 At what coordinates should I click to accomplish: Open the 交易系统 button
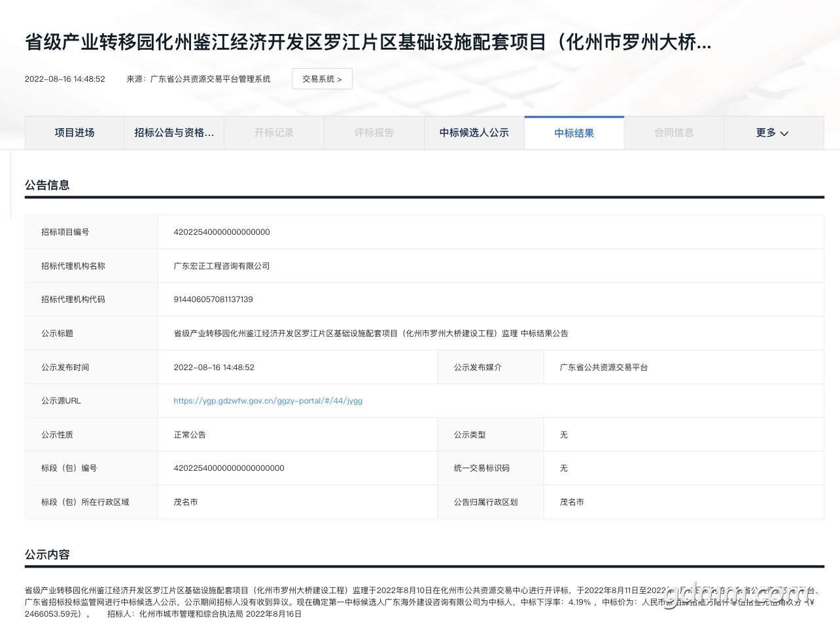tap(322, 79)
